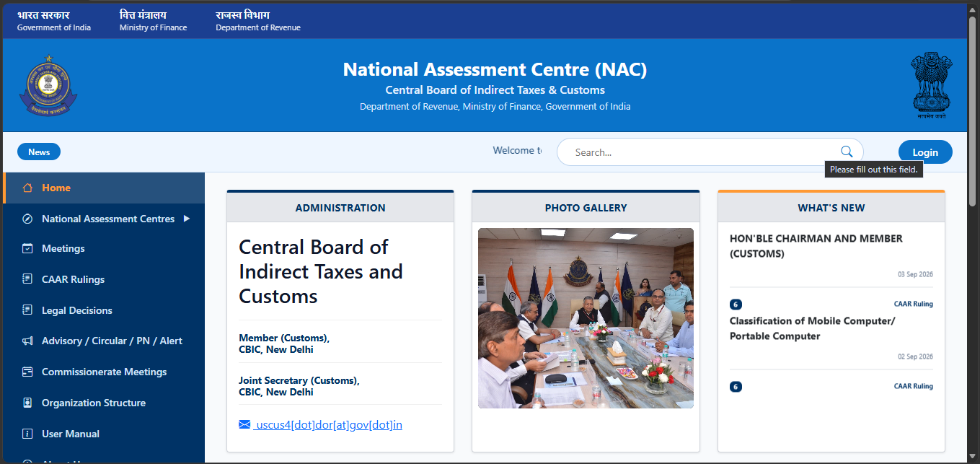Open the Department of Revenue link

(x=258, y=22)
